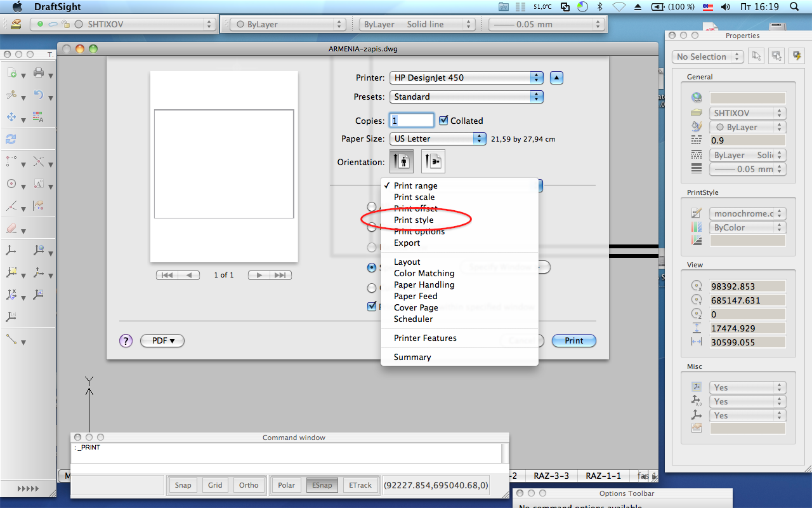
Task: Click the purple help question mark button
Action: 126,340
